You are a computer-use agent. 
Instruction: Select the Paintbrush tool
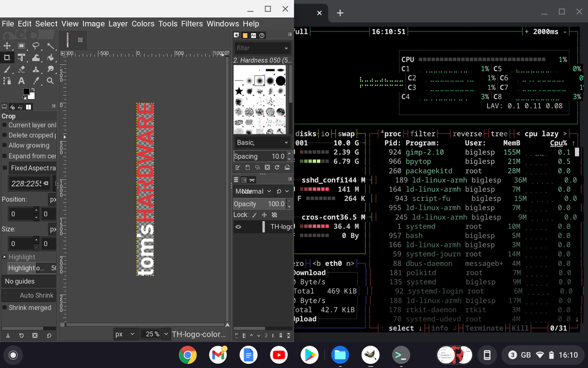tap(7, 69)
